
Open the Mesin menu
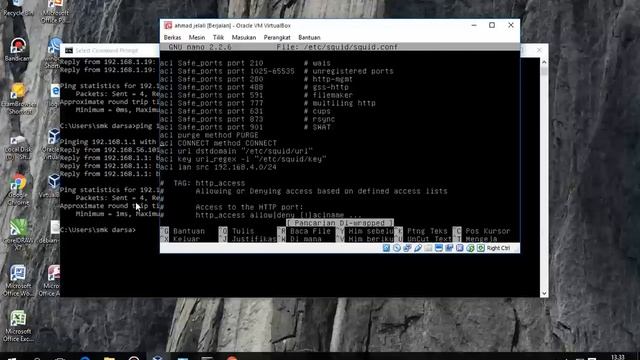tap(197, 37)
